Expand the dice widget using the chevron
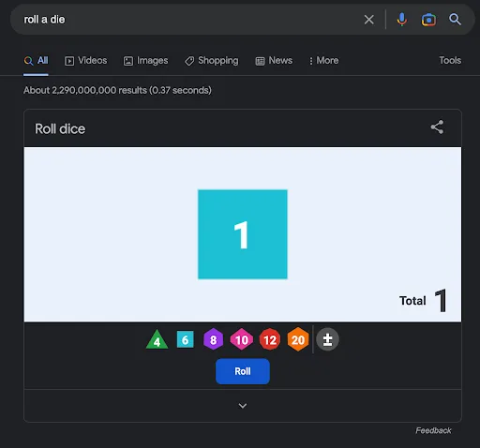The width and height of the screenshot is (480, 448). coord(243,406)
